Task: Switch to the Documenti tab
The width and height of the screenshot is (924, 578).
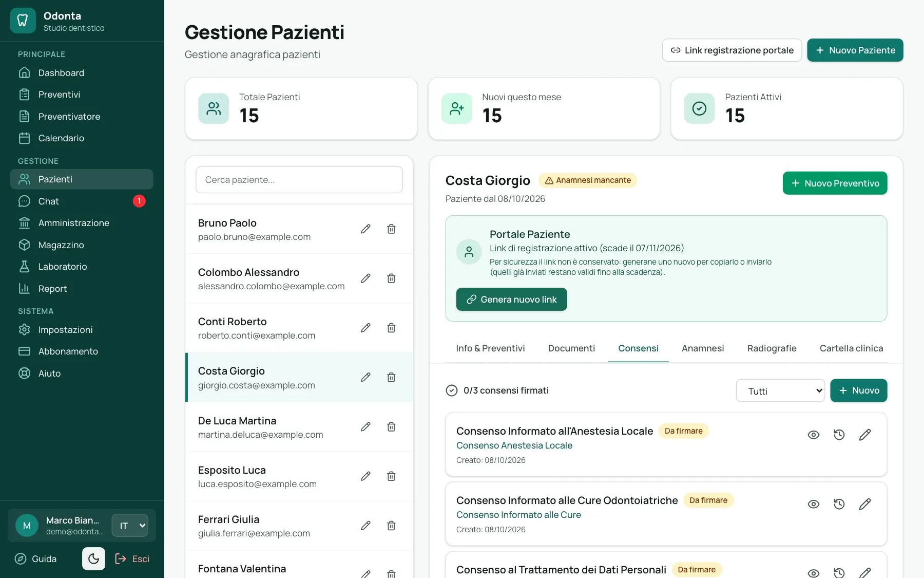Action: [x=571, y=348]
